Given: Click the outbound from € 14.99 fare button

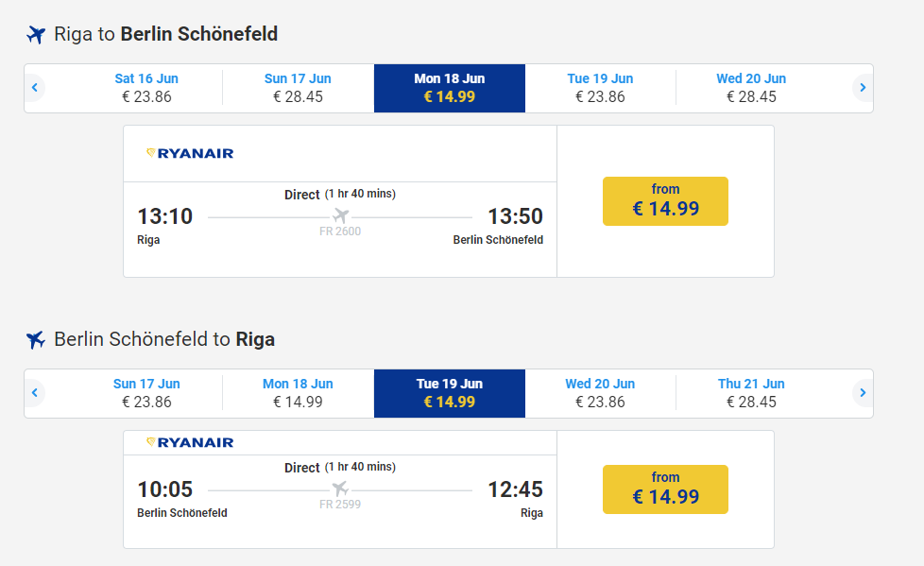Looking at the screenshot, I should pos(665,201).
